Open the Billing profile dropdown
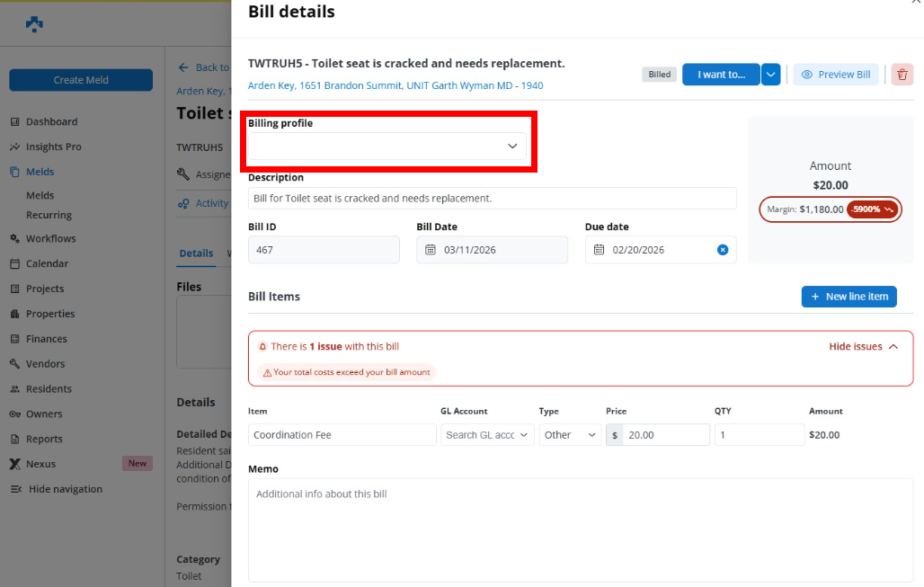924x587 pixels. point(387,146)
